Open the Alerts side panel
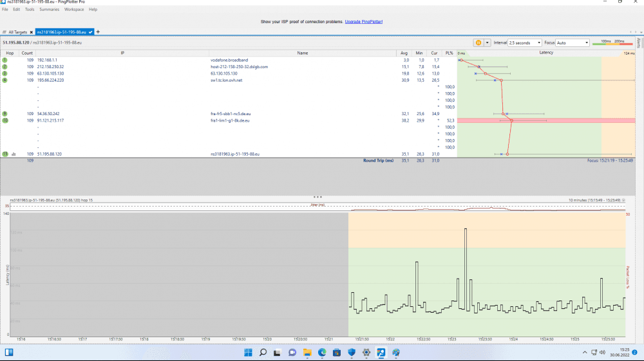 pos(638,43)
